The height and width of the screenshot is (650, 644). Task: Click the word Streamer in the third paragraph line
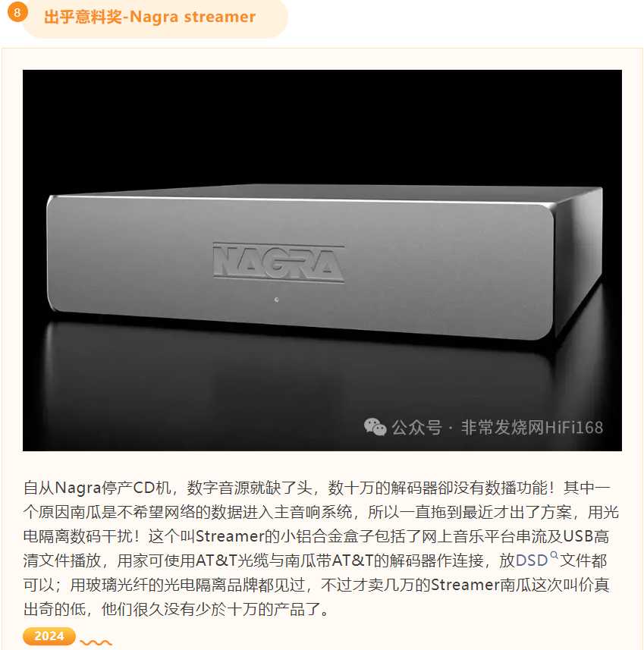tap(230, 536)
